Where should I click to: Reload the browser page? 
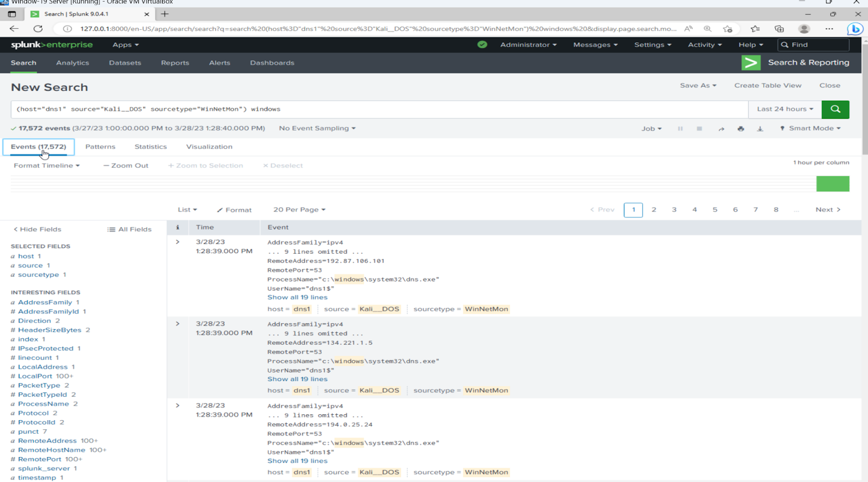click(38, 29)
